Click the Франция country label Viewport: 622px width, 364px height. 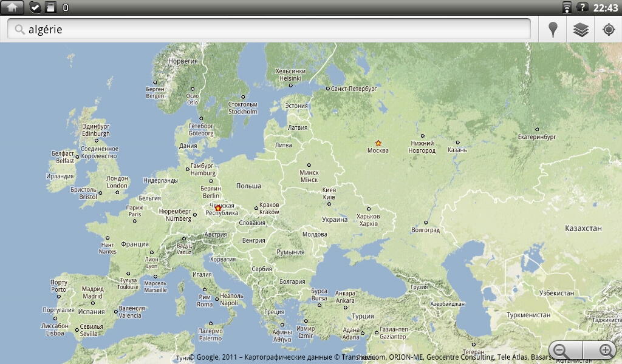(135, 244)
